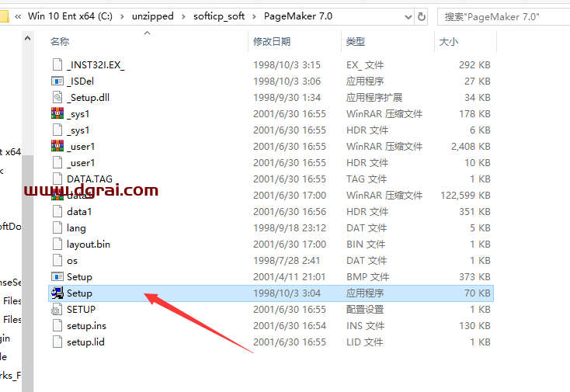Expand the breadcrumb arrow after unzipped
The width and height of the screenshot is (570, 392).
[x=183, y=16]
